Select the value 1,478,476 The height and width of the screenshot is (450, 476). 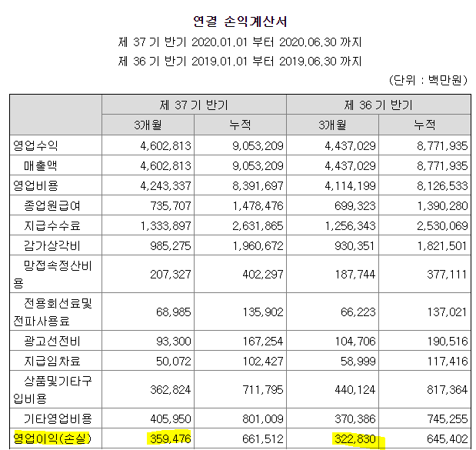click(258, 206)
